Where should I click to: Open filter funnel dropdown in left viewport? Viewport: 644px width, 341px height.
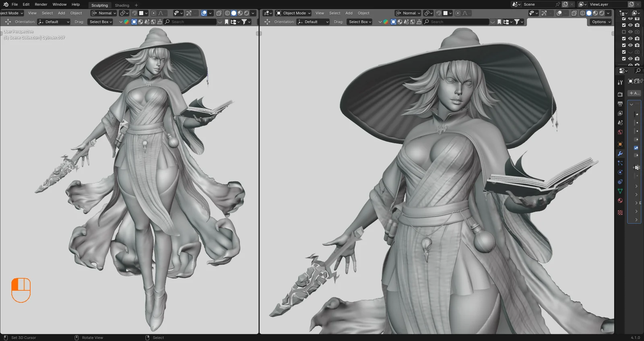246,22
